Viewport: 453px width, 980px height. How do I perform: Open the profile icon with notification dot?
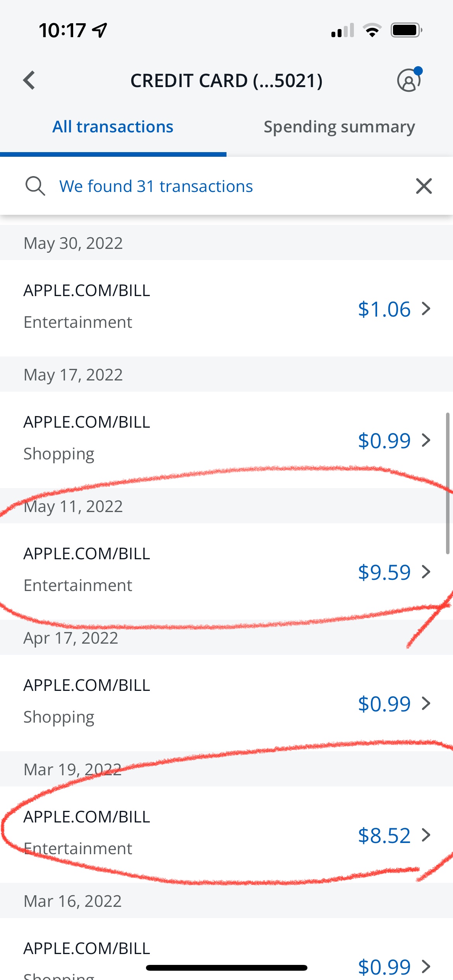click(409, 81)
